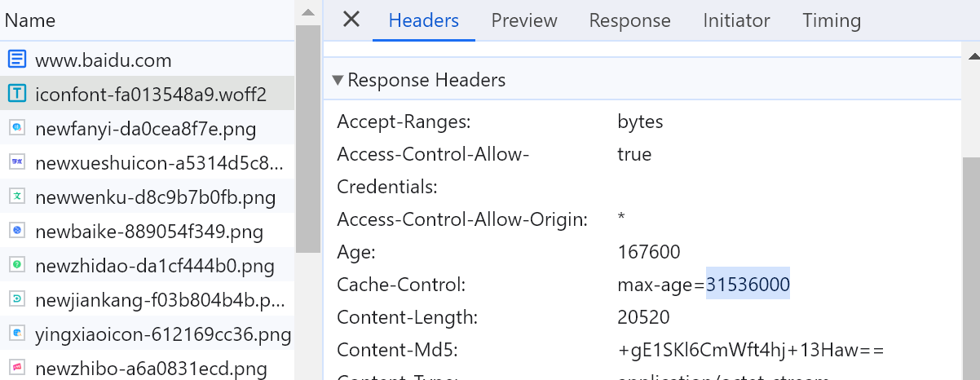Click thumbnail icon of newzhidao png
980x380 pixels.
coord(16,265)
